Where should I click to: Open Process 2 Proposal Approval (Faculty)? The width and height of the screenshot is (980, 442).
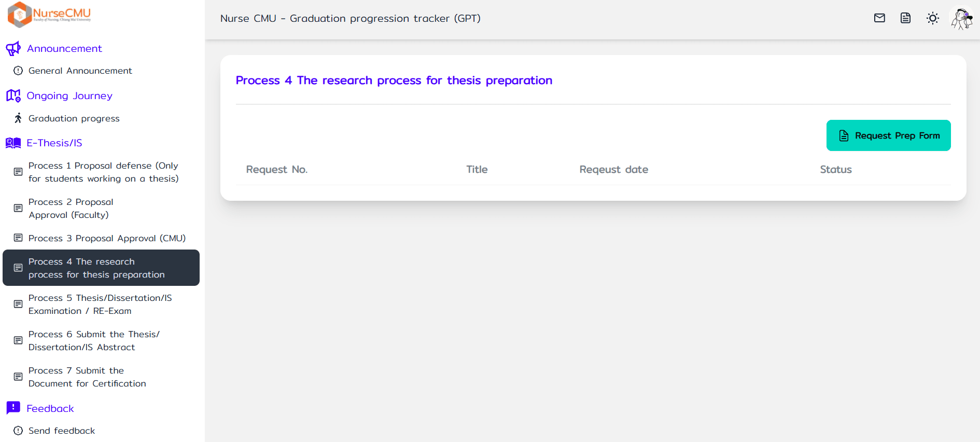[x=71, y=208]
